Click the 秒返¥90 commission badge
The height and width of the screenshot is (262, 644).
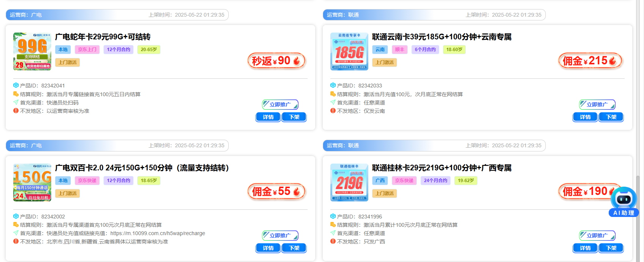pyautogui.click(x=276, y=61)
